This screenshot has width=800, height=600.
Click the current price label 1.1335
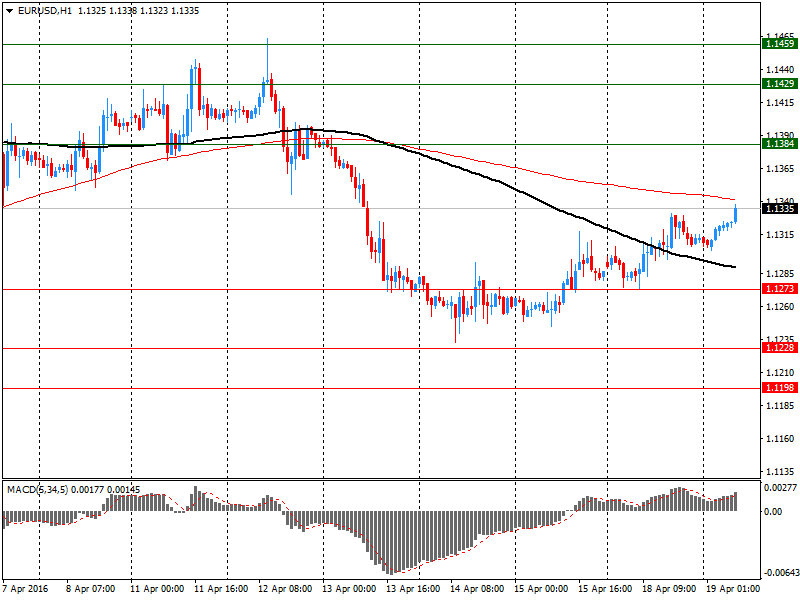click(780, 208)
